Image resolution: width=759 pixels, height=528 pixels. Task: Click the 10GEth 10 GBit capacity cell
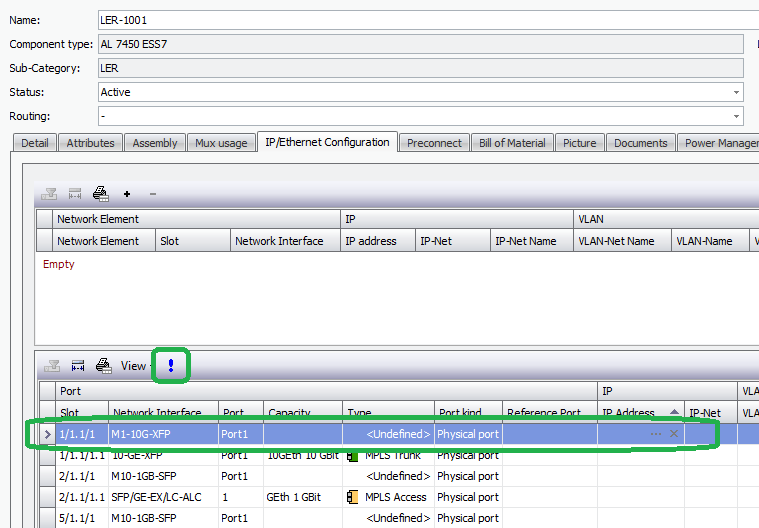pos(303,455)
